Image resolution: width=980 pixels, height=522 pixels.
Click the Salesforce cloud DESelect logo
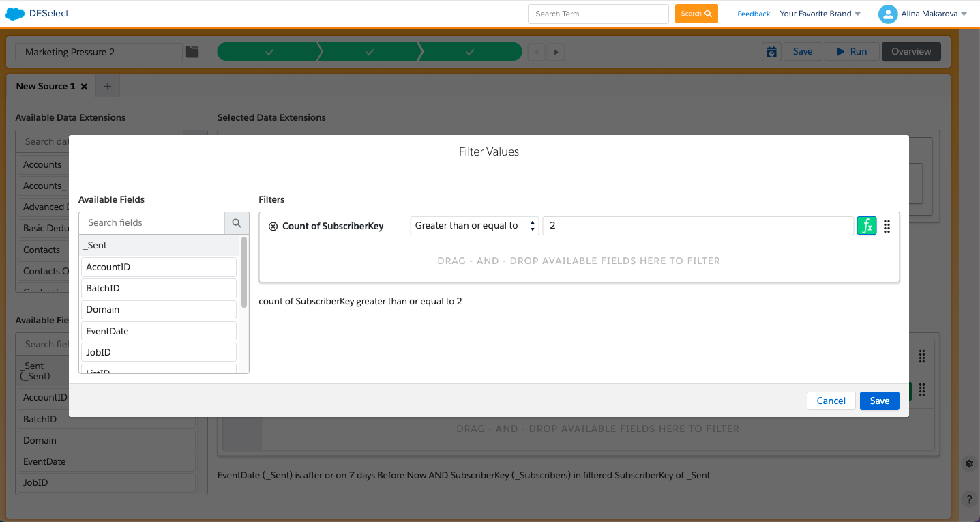(15, 14)
